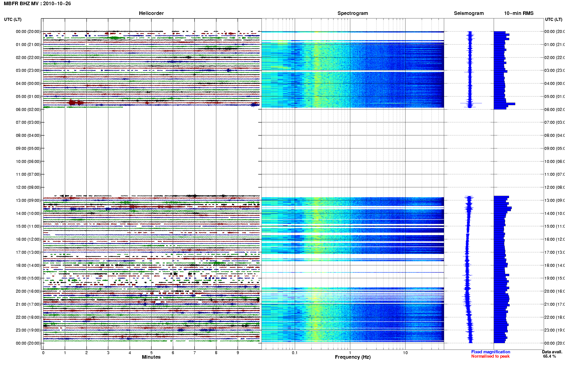Click the 'MBFR BHZ MV : 2010-10-26' title

coord(37,4)
